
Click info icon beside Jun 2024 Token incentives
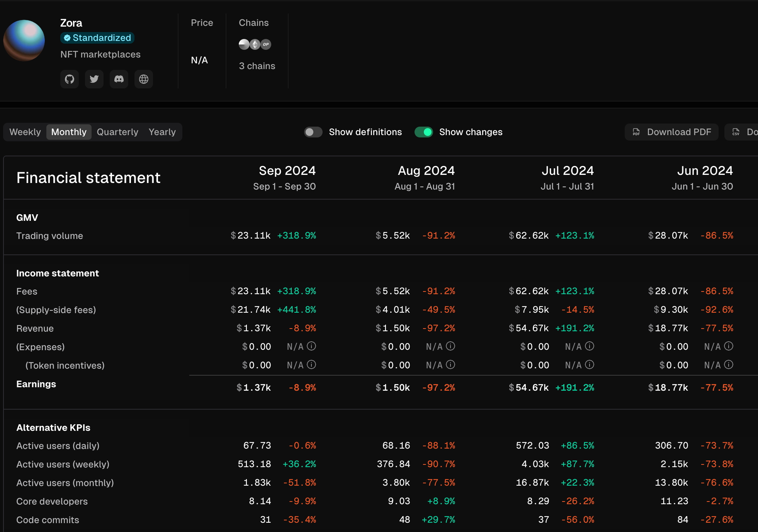[729, 365]
